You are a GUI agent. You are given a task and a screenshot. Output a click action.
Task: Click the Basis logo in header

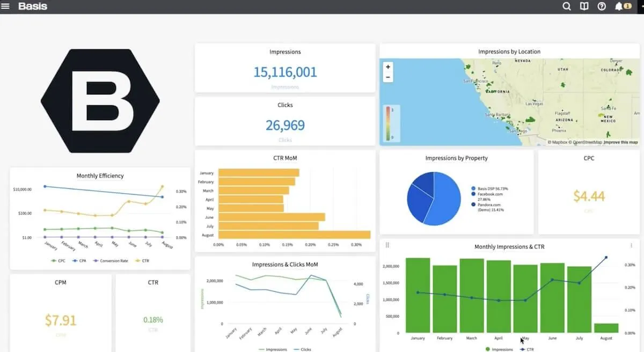tap(33, 6)
